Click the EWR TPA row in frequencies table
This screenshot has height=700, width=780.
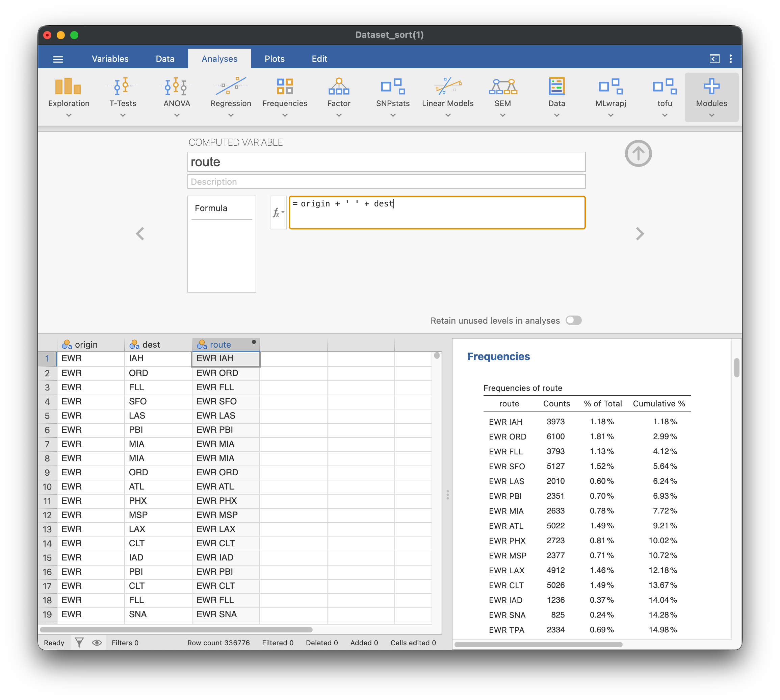(587, 630)
